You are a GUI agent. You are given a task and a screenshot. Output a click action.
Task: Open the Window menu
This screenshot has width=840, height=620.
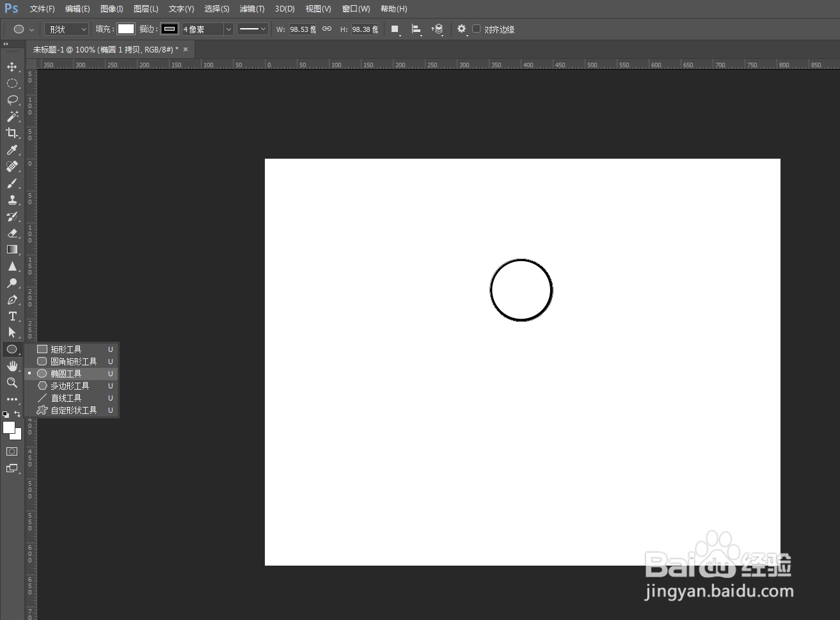click(x=356, y=9)
